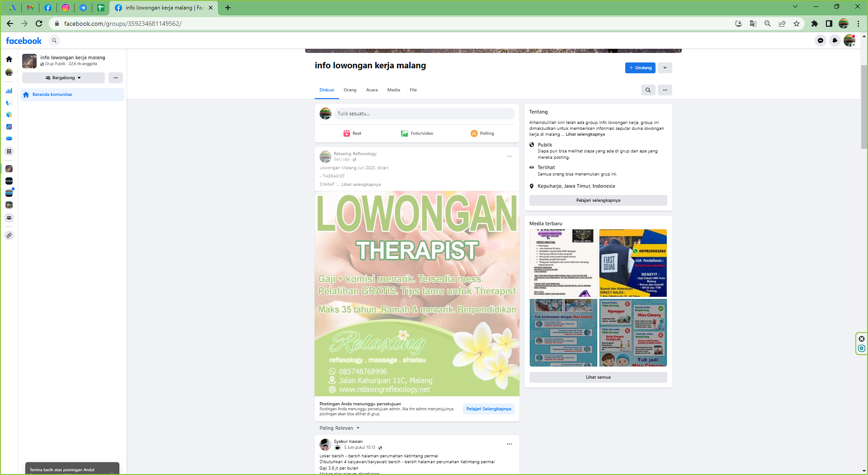Click the Tulis sesuatu post input
The height and width of the screenshot is (475, 868).
425,114
